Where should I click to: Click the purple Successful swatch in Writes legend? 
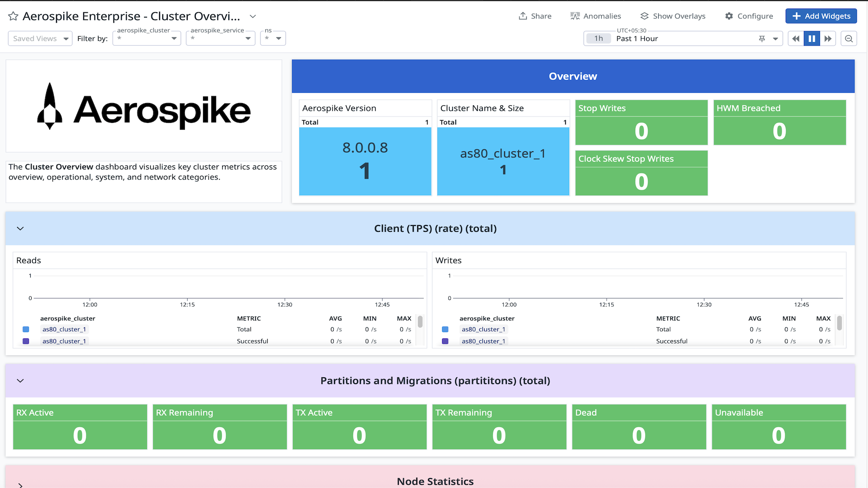(x=445, y=341)
